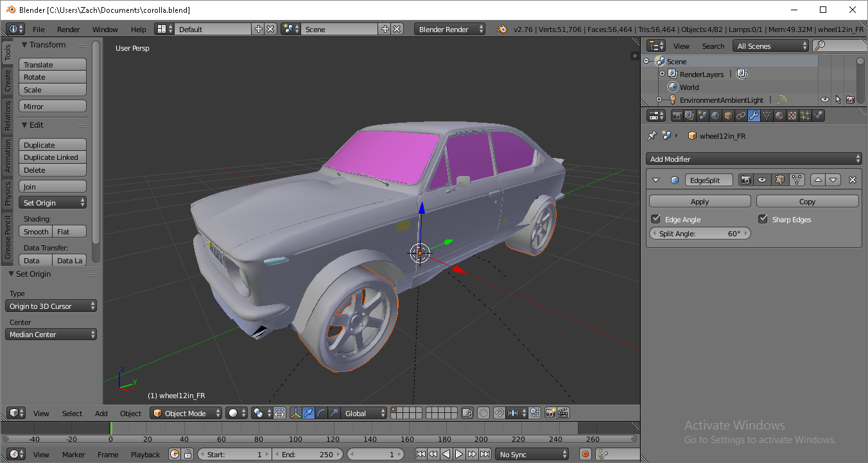Open the World properties tab
The width and height of the screenshot is (868, 463).
click(715, 116)
